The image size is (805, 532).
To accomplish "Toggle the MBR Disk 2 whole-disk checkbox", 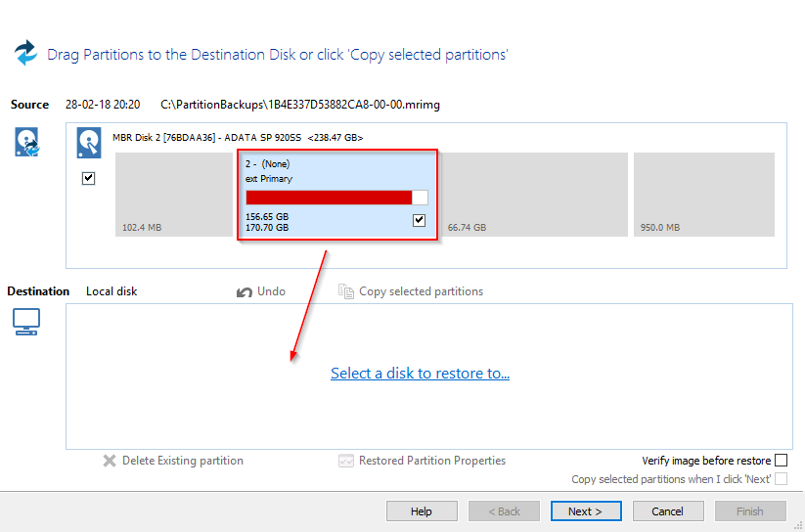I will (89, 179).
